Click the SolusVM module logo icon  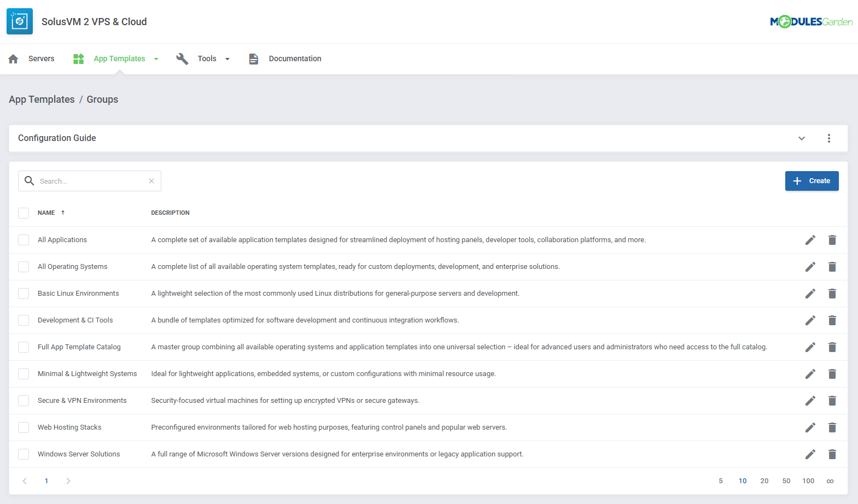pyautogui.click(x=20, y=21)
